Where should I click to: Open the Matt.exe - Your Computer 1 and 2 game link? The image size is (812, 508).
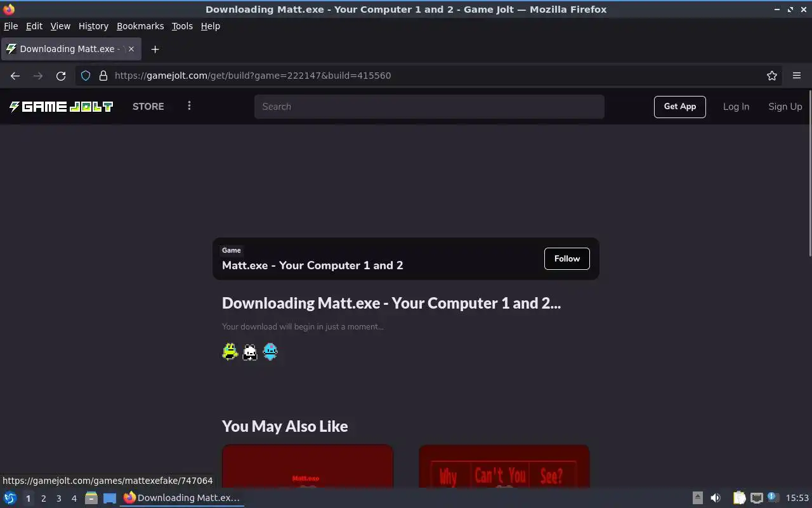point(312,265)
